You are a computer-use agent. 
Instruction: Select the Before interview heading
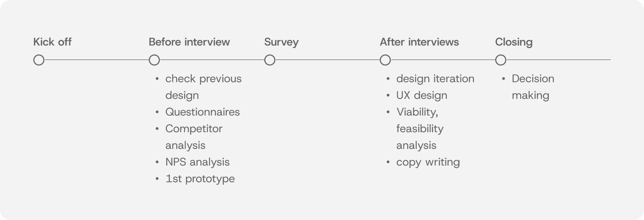tap(189, 42)
